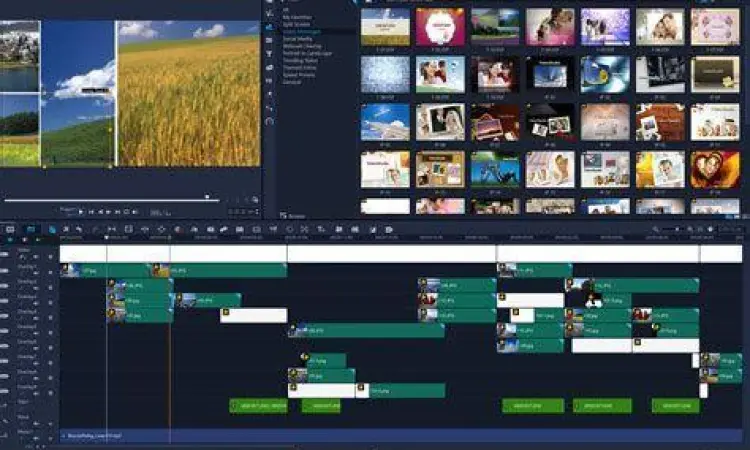Select Social Media category in library list
The width and height of the screenshot is (750, 450).
click(x=298, y=39)
